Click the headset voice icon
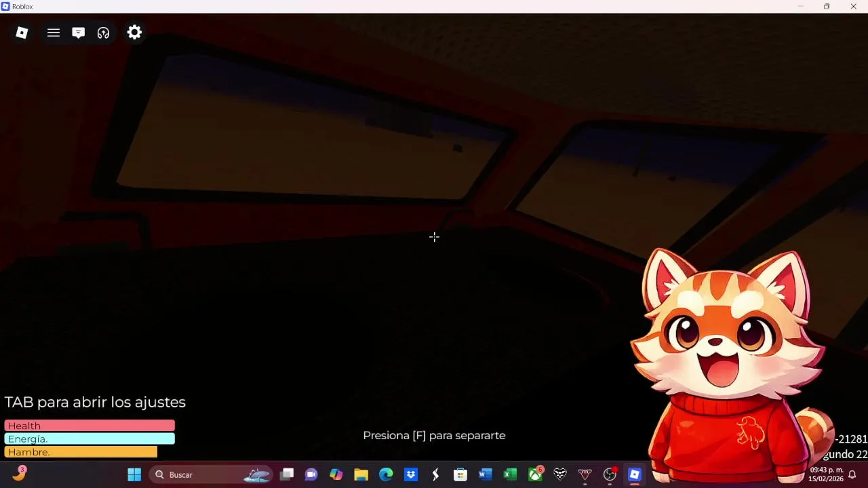This screenshot has width=868, height=488. 104,33
